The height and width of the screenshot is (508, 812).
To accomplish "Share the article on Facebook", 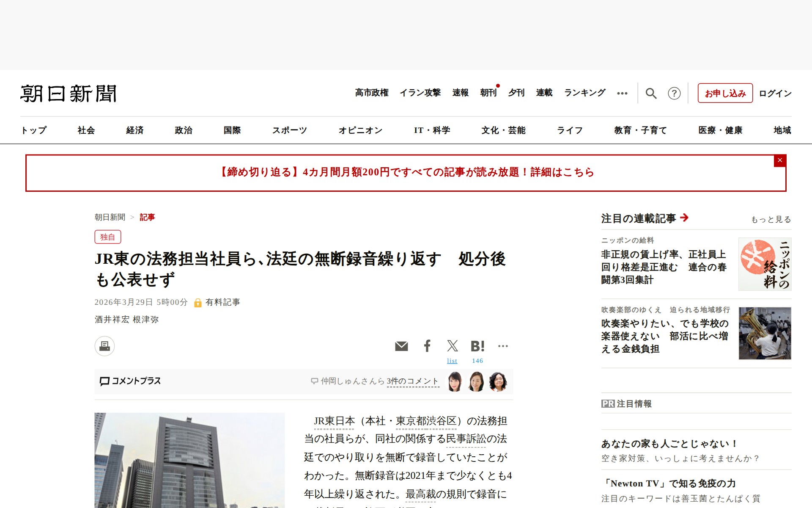I will (x=427, y=346).
